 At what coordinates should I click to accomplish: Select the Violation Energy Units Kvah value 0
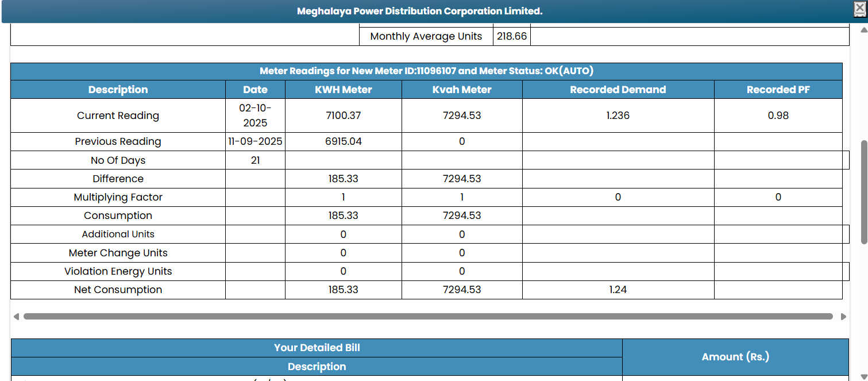coord(462,271)
